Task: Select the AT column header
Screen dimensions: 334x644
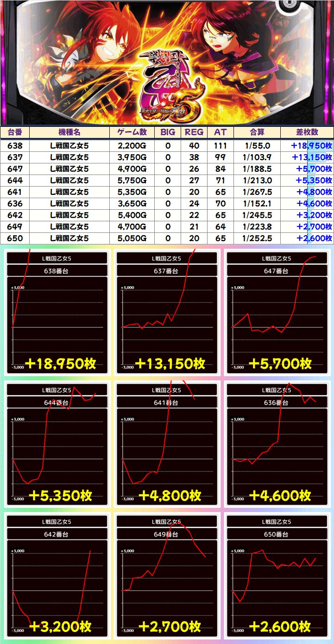Action: (221, 132)
